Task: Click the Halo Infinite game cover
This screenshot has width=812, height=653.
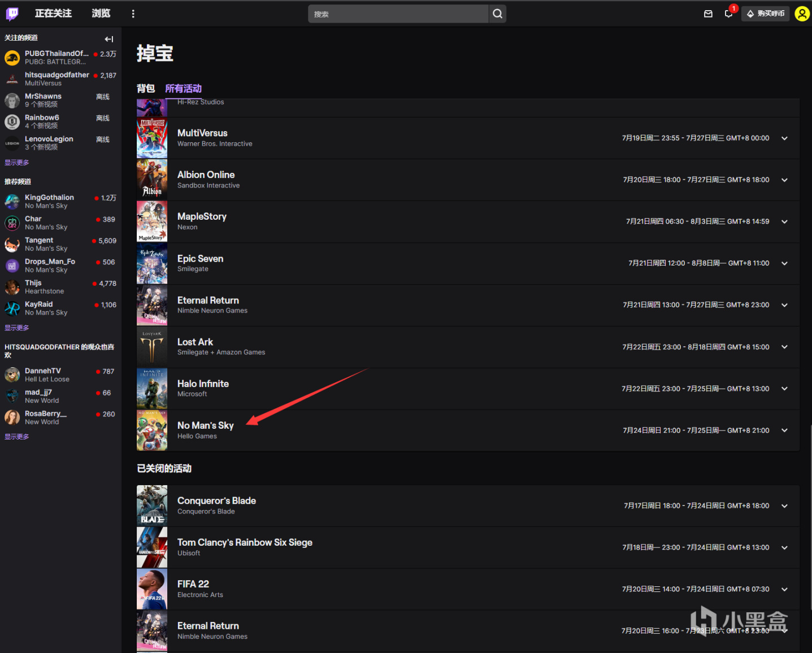Action: coord(152,389)
